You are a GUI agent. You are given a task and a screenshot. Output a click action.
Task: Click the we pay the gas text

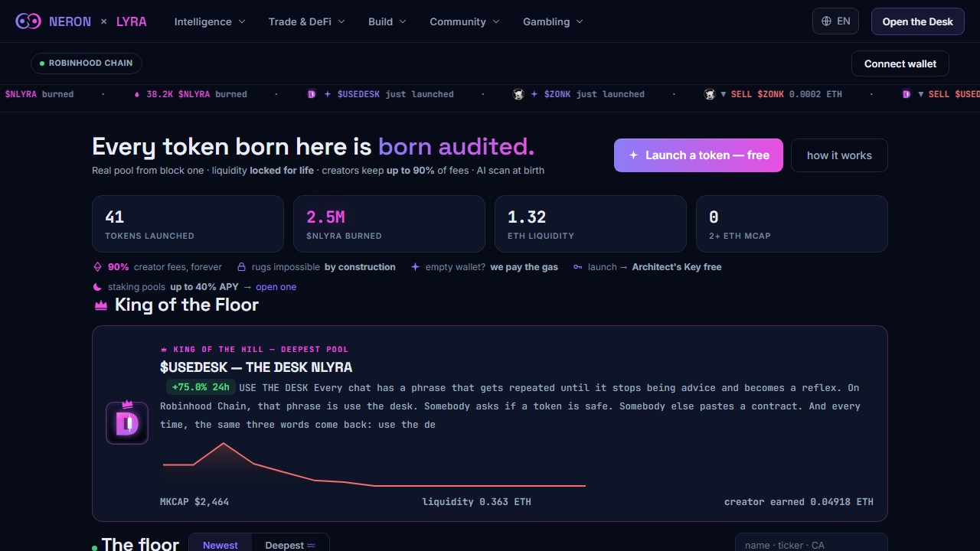[x=524, y=267]
